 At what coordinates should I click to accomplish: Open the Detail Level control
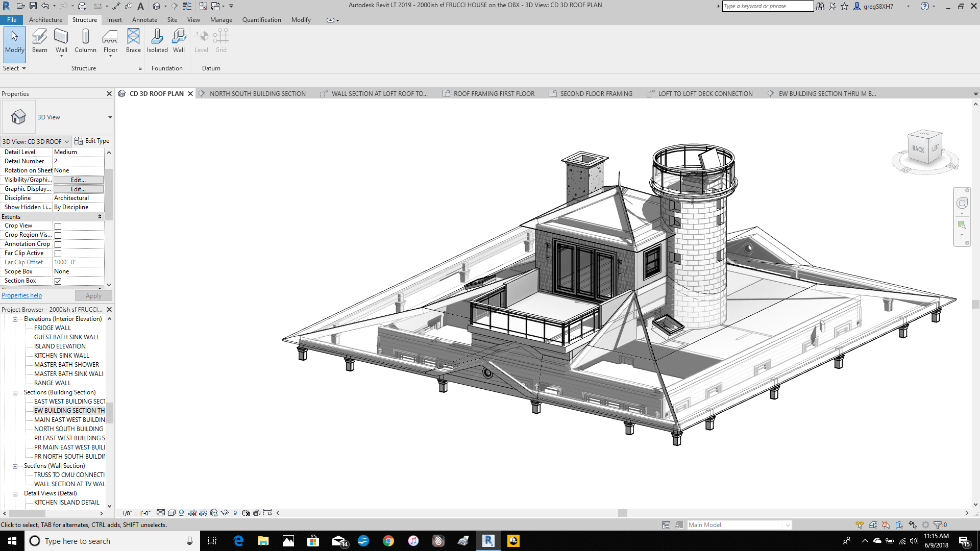tap(161, 513)
